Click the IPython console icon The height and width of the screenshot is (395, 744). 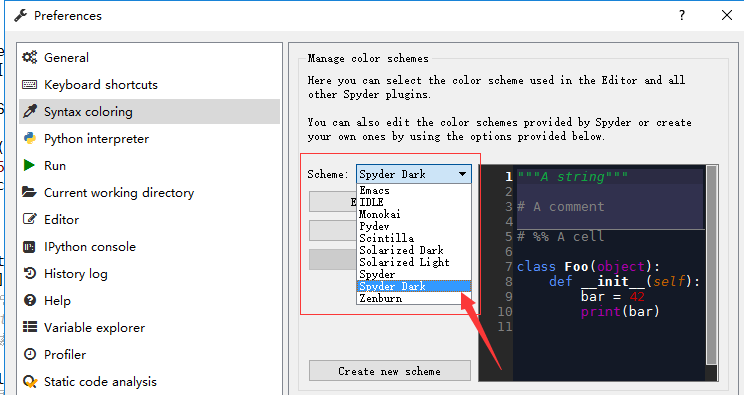point(29,246)
